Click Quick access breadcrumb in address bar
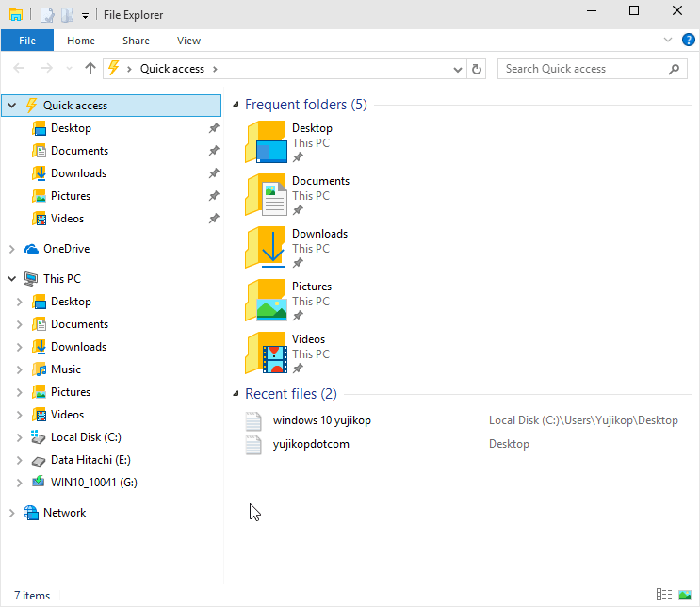 (x=172, y=69)
